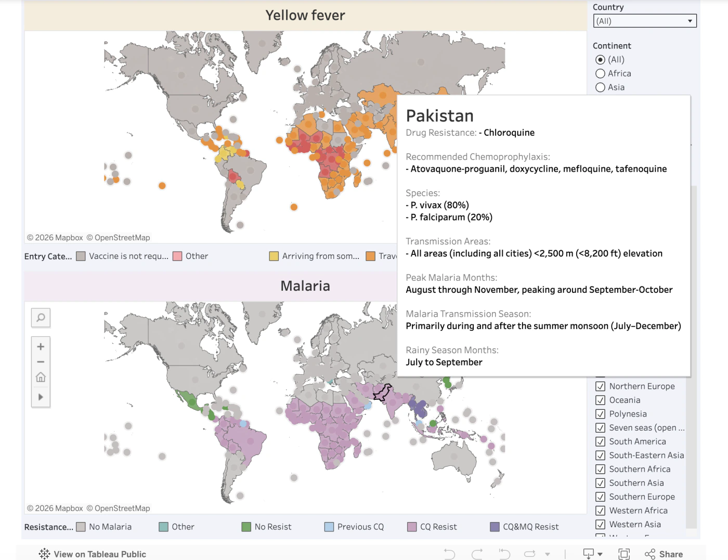The width and height of the screenshot is (728, 560).
Task: Click the No Resist legend swatch
Action: (x=246, y=527)
